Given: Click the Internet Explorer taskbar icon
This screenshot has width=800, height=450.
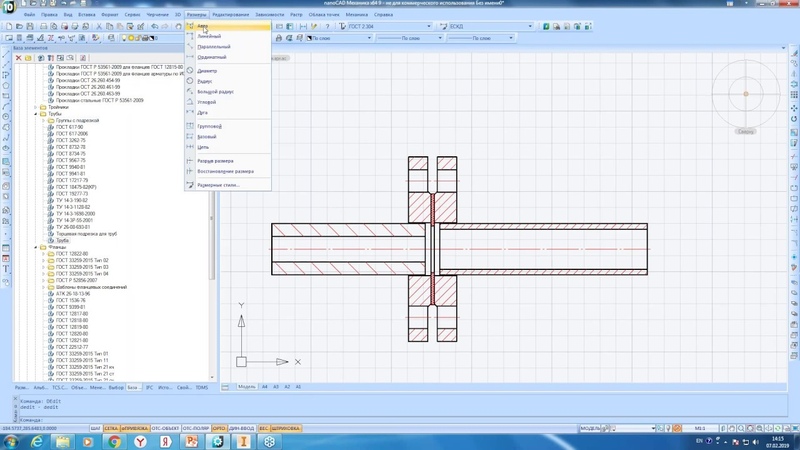Looking at the screenshot, I should pos(37,441).
